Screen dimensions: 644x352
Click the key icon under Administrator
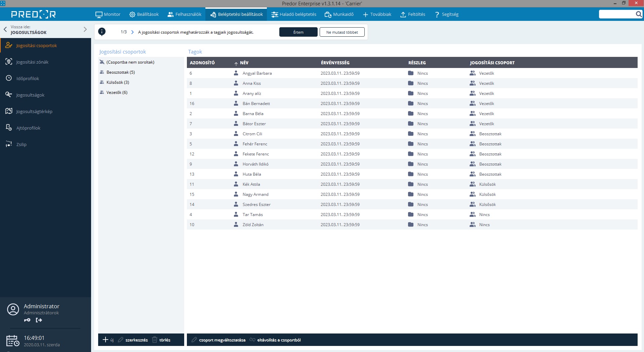click(x=27, y=320)
